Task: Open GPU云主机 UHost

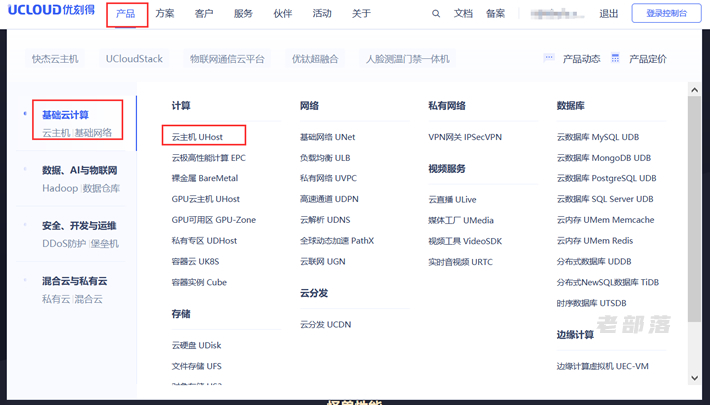Action: [x=206, y=199]
